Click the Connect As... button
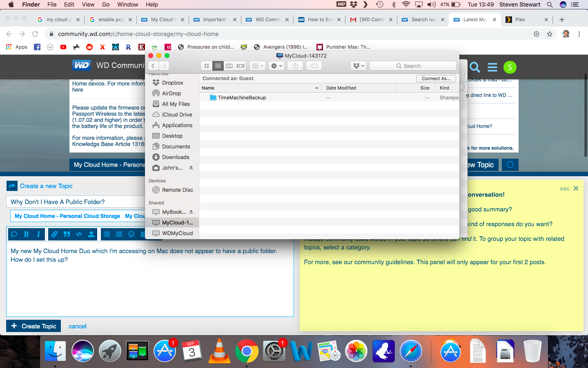 (436, 79)
